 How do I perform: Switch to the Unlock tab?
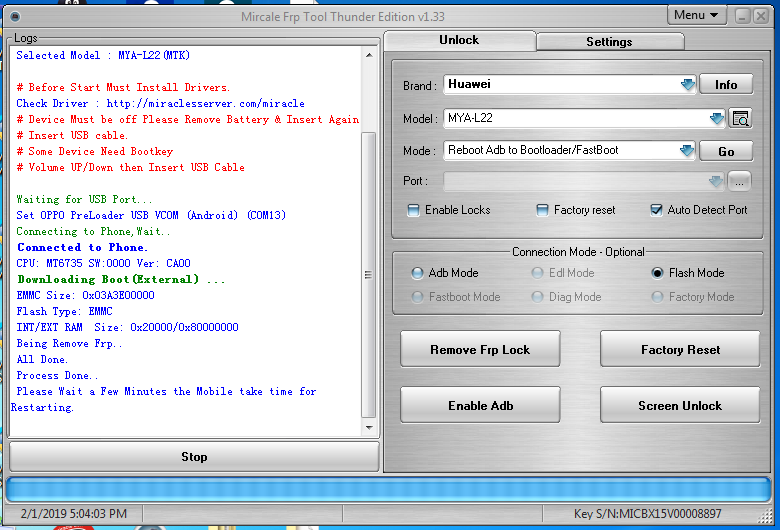click(x=459, y=40)
